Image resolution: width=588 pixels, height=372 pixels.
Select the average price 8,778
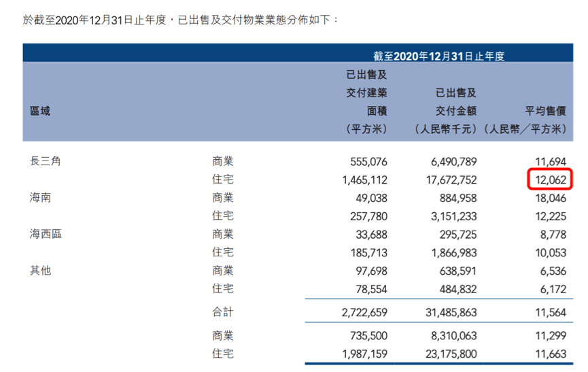553,235
